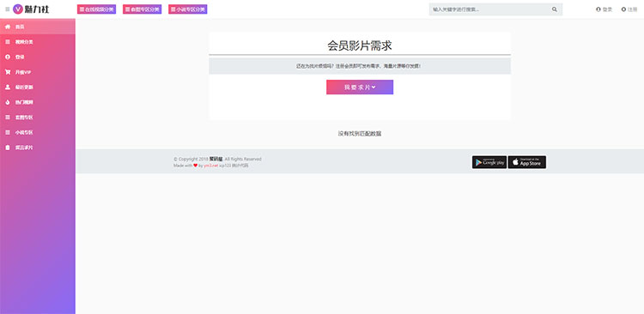Open the second pink category button in header
644x314 pixels.
click(142, 9)
